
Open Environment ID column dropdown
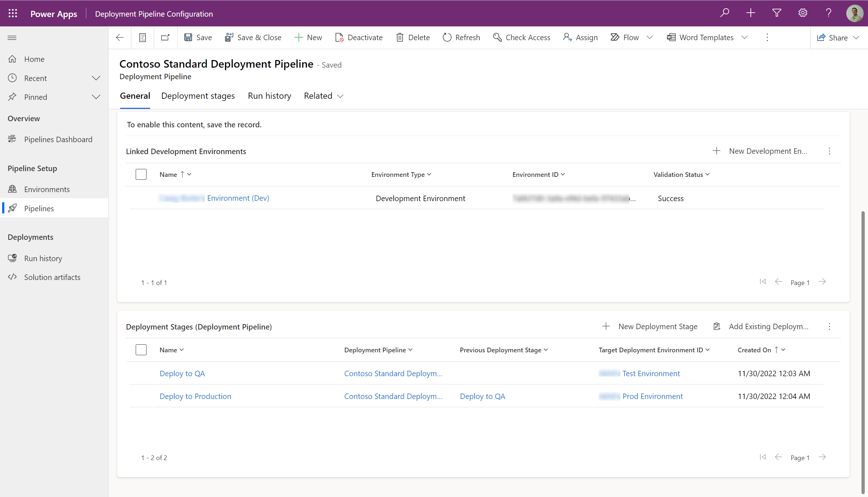[538, 174]
